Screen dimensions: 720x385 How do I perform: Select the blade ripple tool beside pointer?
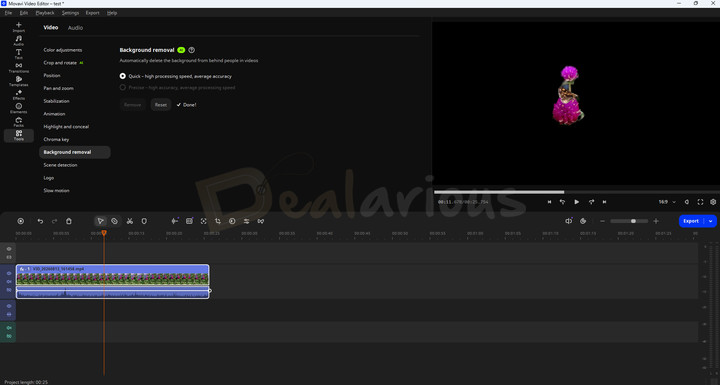pos(114,221)
